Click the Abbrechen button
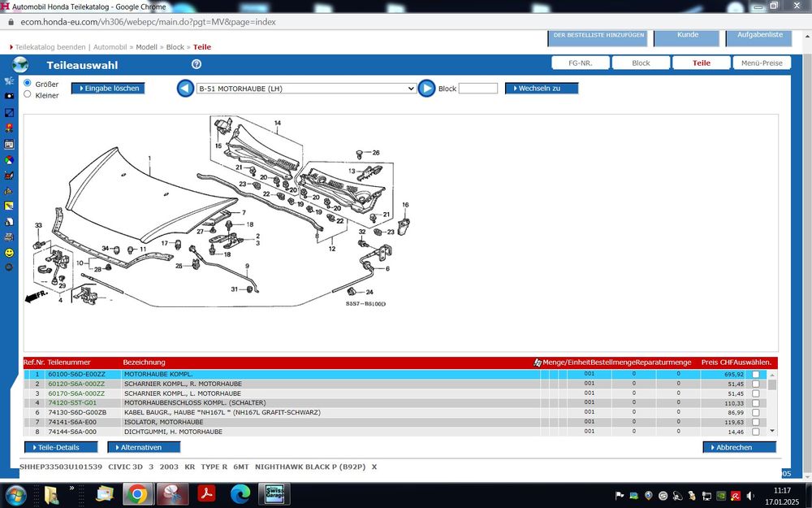Image resolution: width=812 pixels, height=508 pixels. point(740,447)
